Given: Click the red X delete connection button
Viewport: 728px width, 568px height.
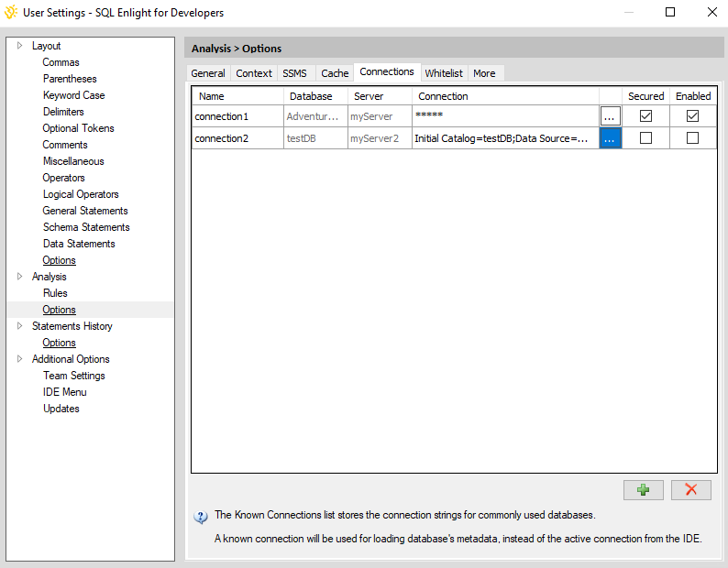Looking at the screenshot, I should click(x=690, y=490).
